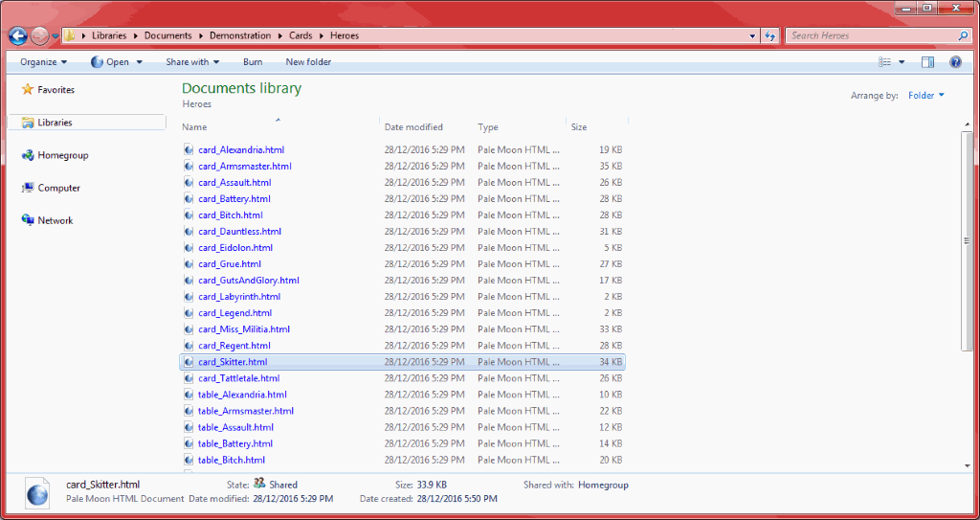
Task: Click the Shared state icon in details pane
Action: (259, 484)
